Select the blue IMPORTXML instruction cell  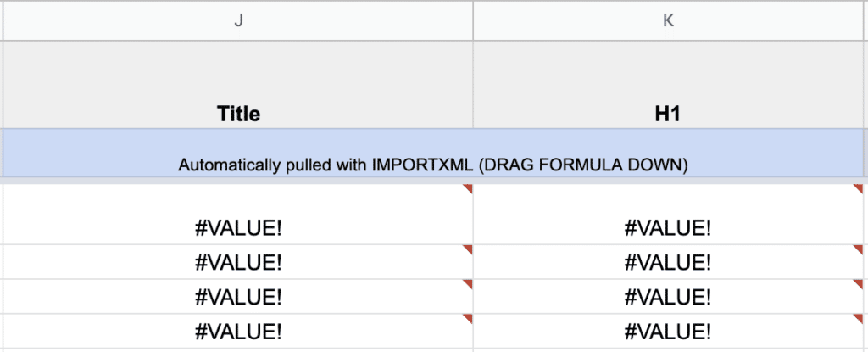[432, 165]
